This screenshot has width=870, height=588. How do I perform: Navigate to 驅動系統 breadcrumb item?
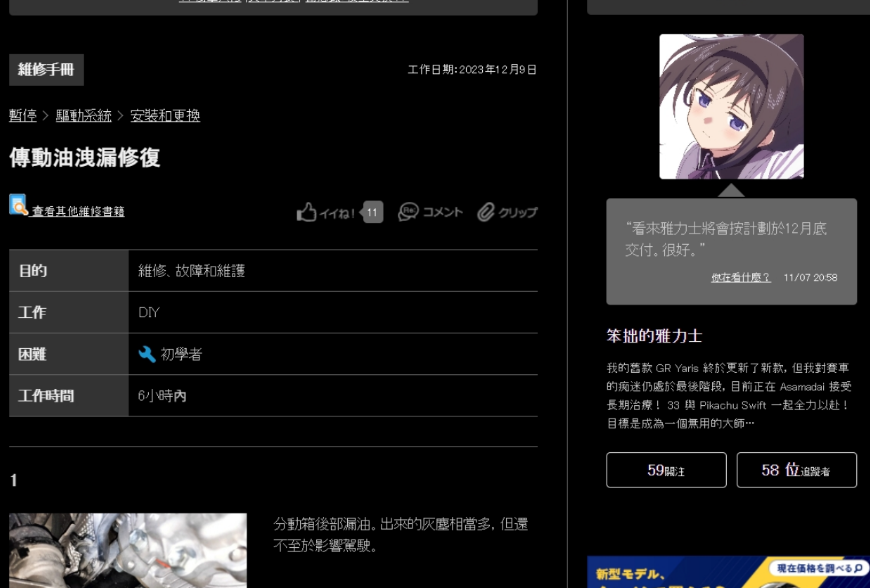84,116
